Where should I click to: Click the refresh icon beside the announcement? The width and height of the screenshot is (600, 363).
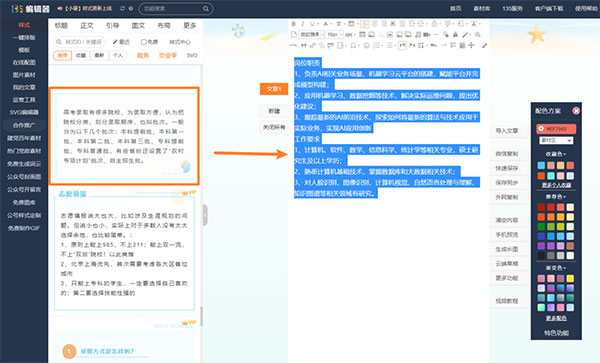pos(122,8)
